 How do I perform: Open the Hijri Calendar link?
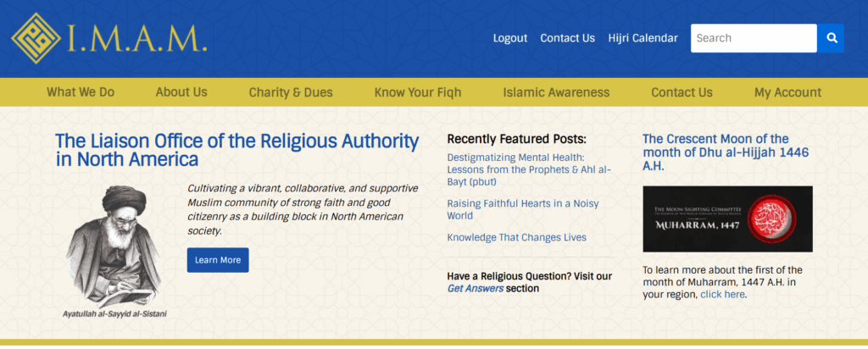point(643,38)
